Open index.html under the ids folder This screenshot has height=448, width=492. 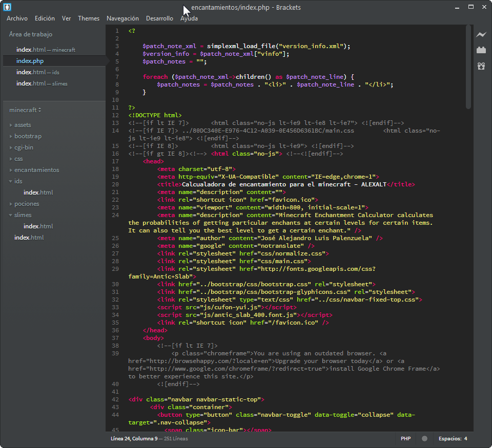(38, 193)
